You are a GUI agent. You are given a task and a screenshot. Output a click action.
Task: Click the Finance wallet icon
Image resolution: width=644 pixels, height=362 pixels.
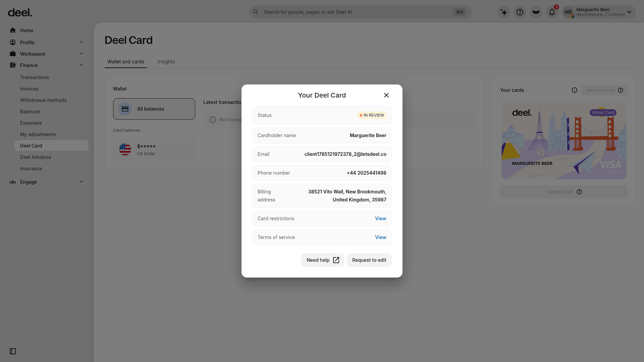13,65
